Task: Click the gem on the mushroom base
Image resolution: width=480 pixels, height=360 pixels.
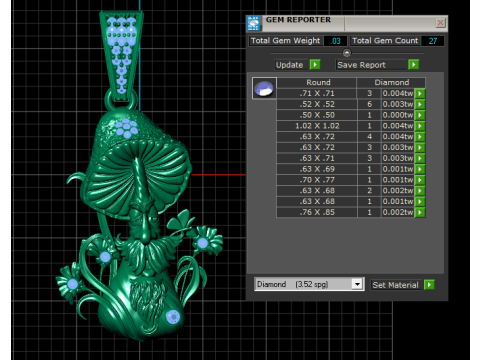Action: pos(173,317)
